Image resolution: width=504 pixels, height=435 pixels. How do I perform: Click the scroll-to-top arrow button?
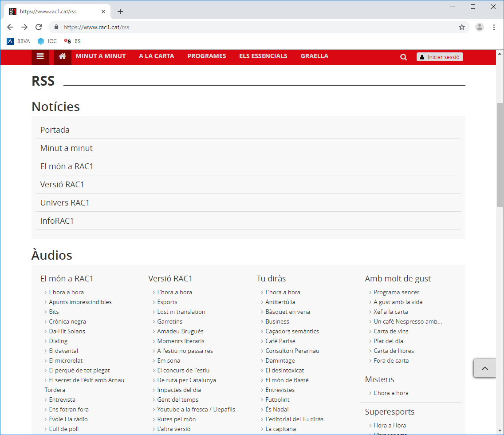pos(484,368)
